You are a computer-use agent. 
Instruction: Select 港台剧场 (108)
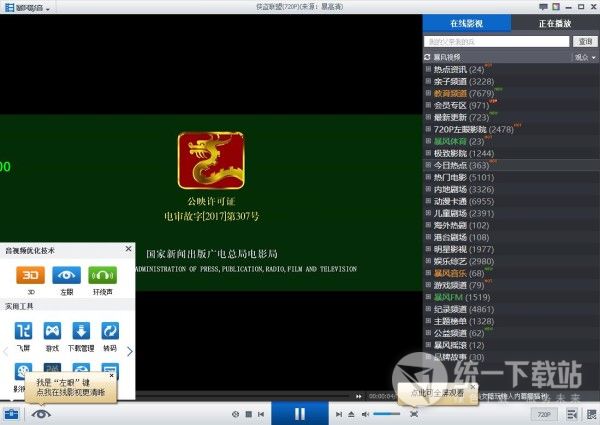(461, 237)
